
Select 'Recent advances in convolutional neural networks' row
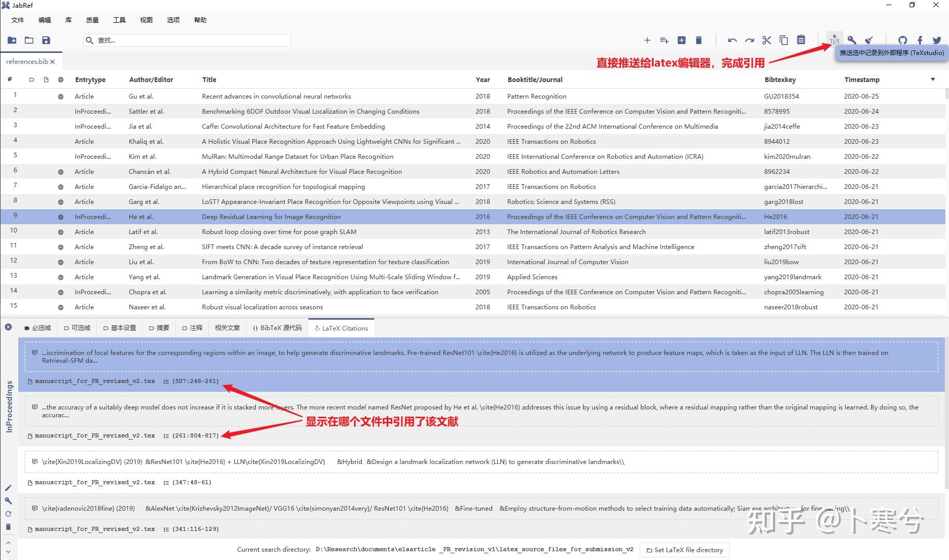click(472, 97)
